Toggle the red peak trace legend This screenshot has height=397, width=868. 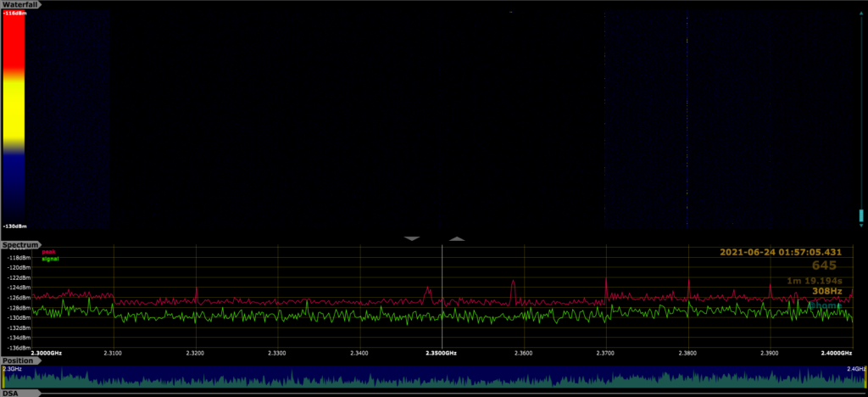coord(47,252)
